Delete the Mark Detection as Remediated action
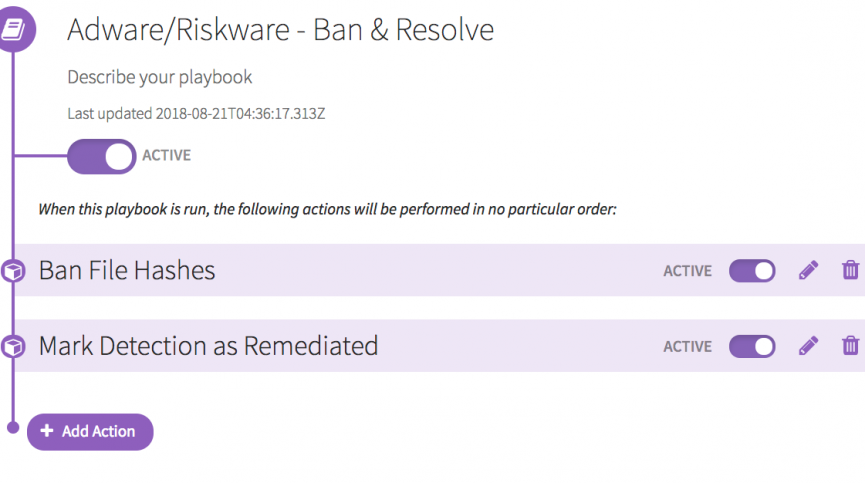This screenshot has height=483, width=865. 850,346
